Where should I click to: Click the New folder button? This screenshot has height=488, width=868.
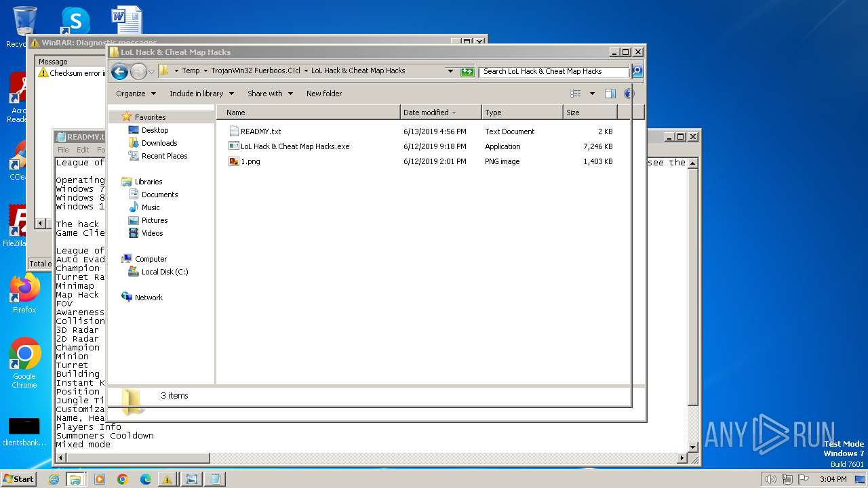click(324, 94)
